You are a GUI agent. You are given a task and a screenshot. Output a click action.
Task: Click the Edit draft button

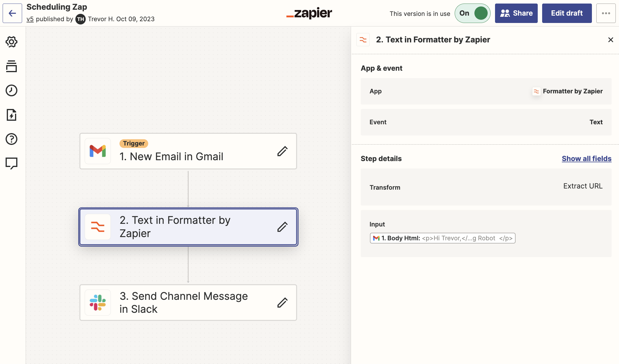567,13
